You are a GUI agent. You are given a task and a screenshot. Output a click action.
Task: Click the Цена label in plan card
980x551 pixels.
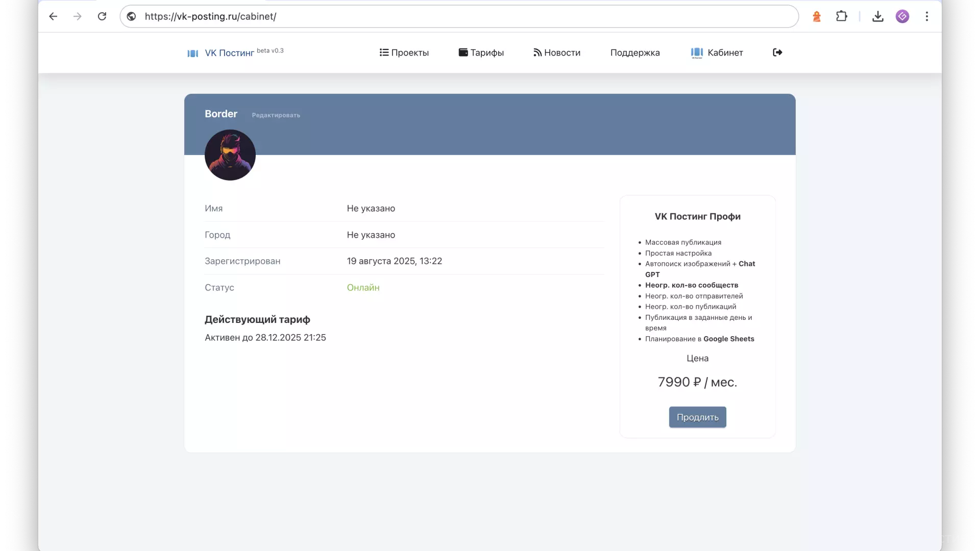click(x=698, y=358)
